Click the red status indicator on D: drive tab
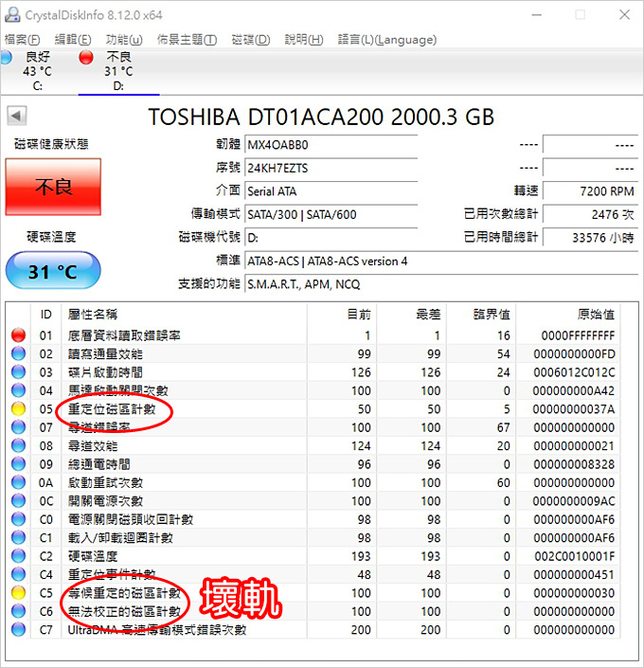644x668 pixels. [86, 57]
